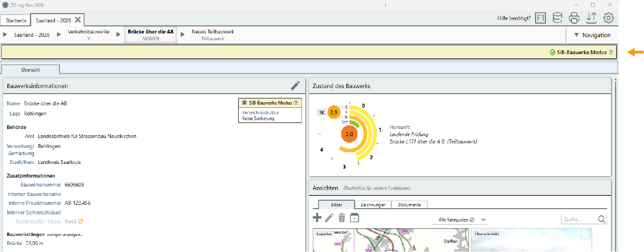The width and height of the screenshot is (644, 252).
Task: Click Landkreis Saarlouis value
Action: tap(59, 162)
